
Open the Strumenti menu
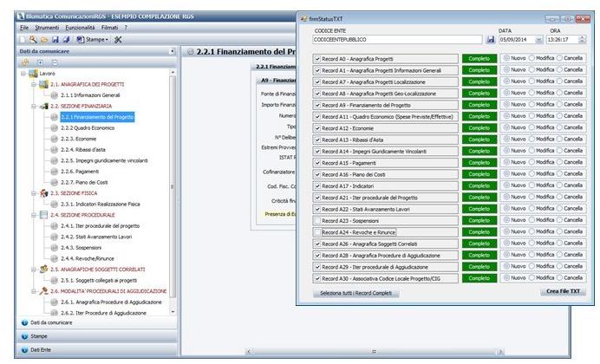click(x=46, y=28)
